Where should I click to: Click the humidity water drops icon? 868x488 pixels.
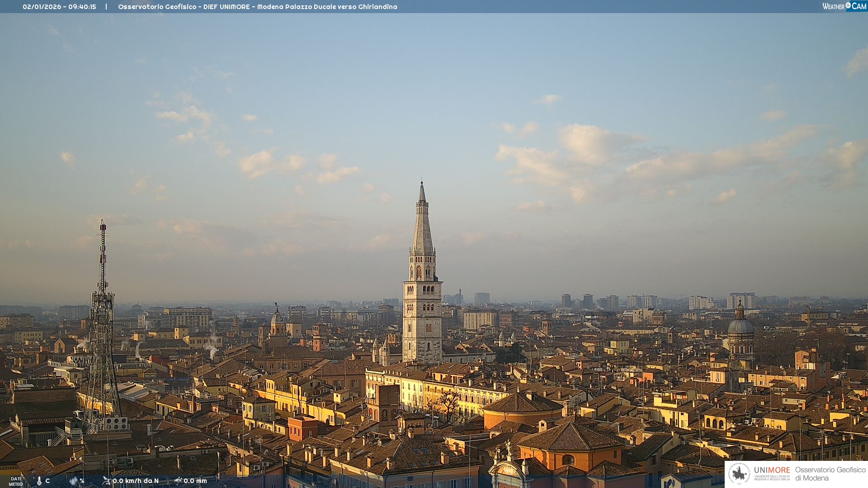pyautogui.click(x=74, y=481)
